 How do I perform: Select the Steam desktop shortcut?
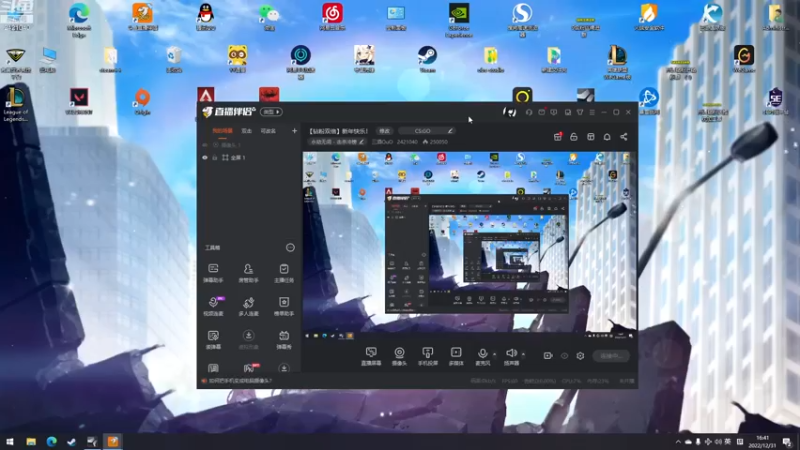tap(427, 59)
